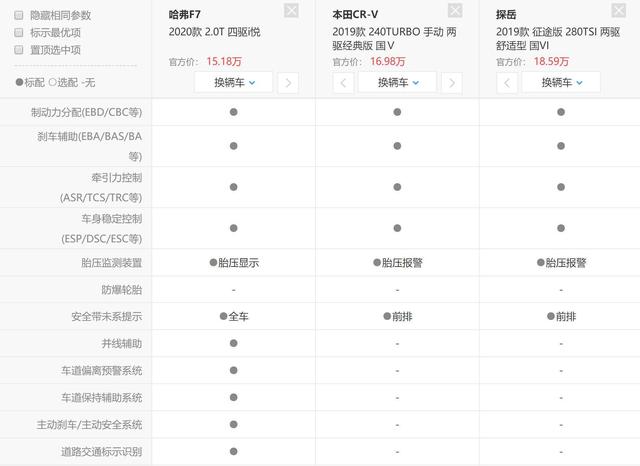This screenshot has height=466, width=640.
Task: Click 胎压显示 value for 哈弗F7
Action: 234,263
